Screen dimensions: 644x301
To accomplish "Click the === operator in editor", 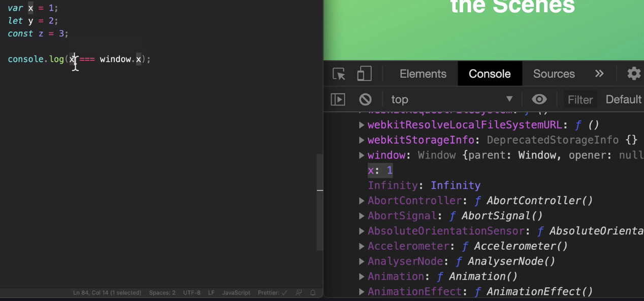I will point(87,59).
